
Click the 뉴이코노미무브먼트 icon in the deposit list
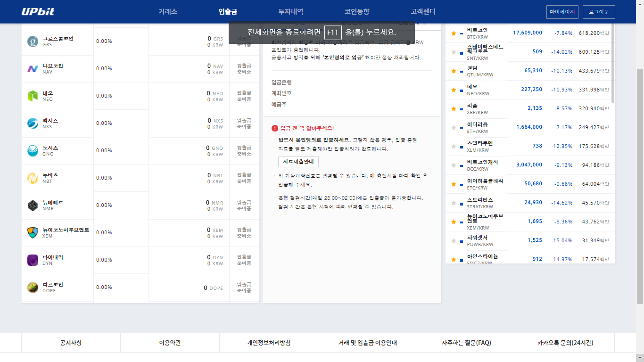click(x=33, y=233)
